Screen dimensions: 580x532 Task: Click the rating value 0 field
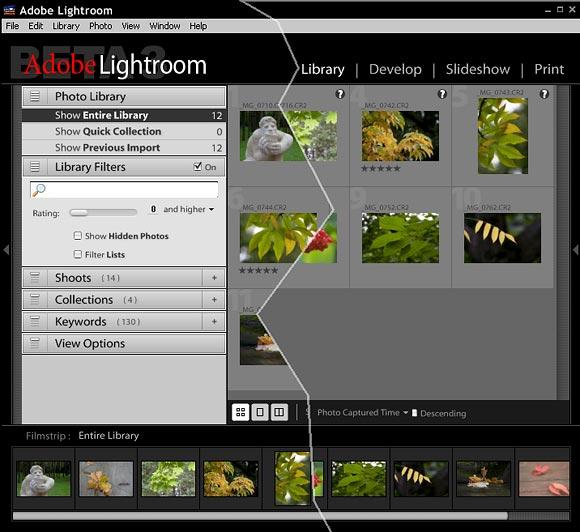click(x=153, y=209)
